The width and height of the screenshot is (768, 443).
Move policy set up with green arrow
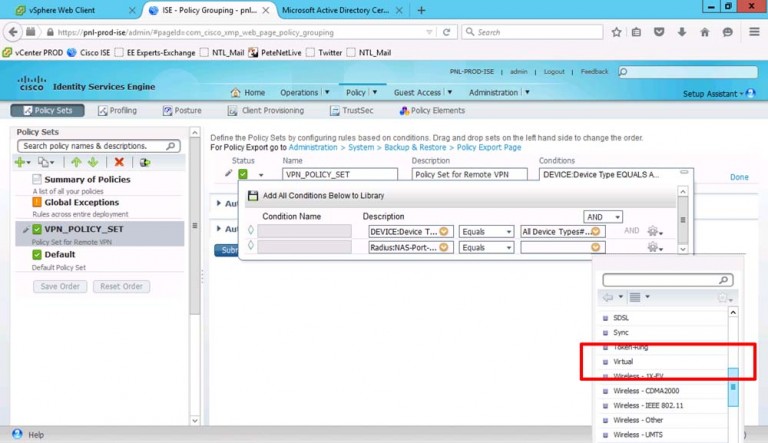76,162
